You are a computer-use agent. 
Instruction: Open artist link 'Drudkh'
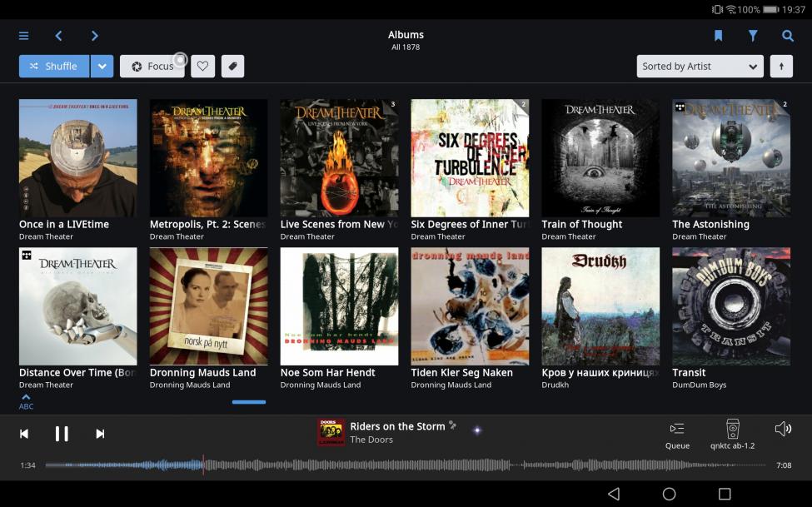(555, 385)
